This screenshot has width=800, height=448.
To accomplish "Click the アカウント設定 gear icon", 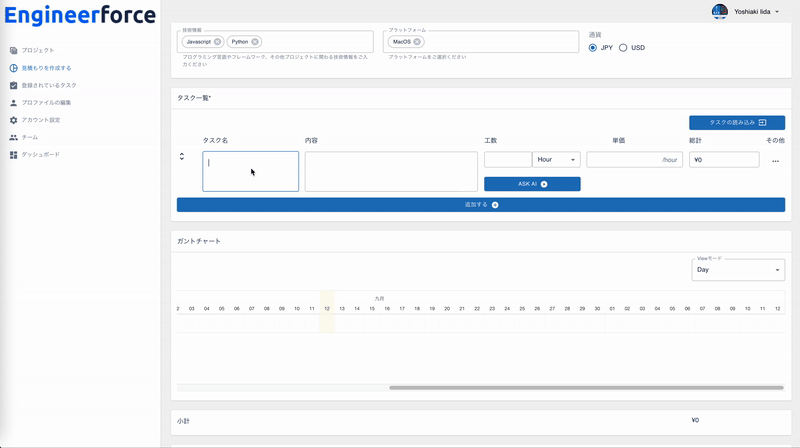I will (x=13, y=120).
